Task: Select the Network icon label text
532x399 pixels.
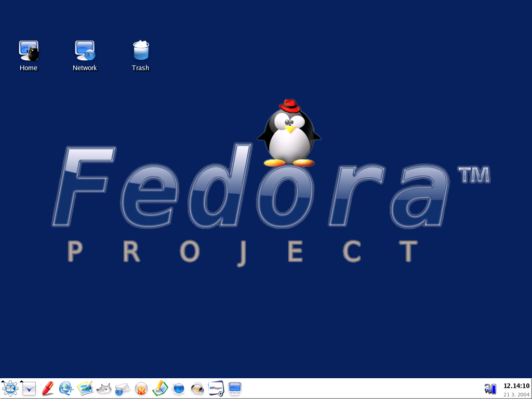Action: point(85,68)
